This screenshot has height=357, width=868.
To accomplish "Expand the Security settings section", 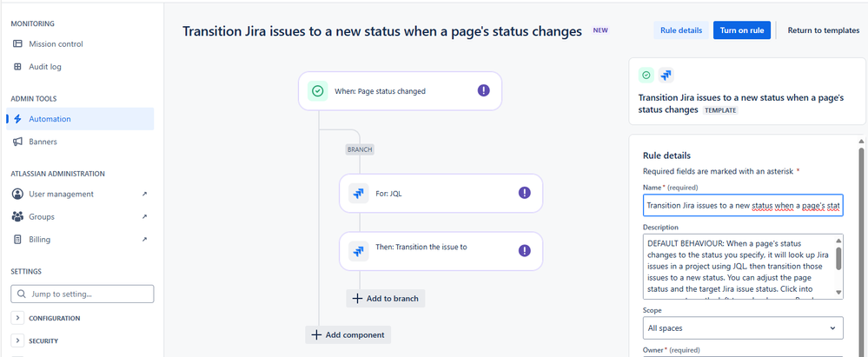I will click(x=18, y=341).
